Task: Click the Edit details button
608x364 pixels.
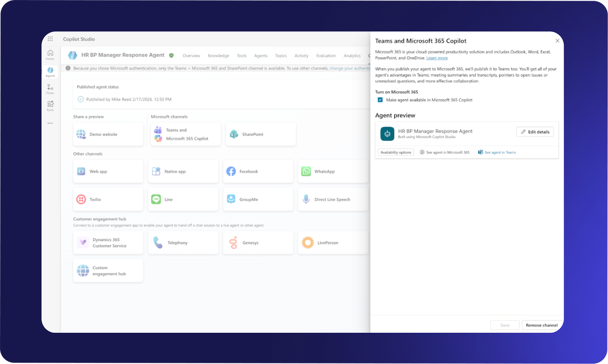Action: [x=535, y=132]
